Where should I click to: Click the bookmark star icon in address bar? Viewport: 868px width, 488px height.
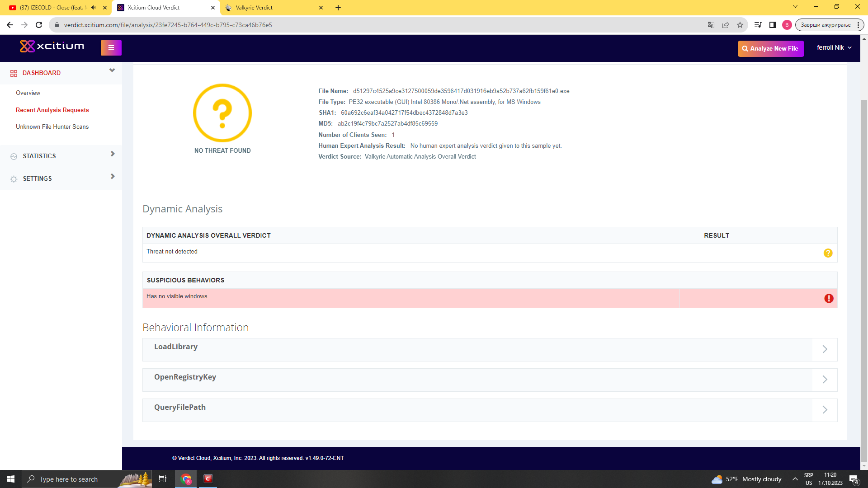[x=740, y=25]
